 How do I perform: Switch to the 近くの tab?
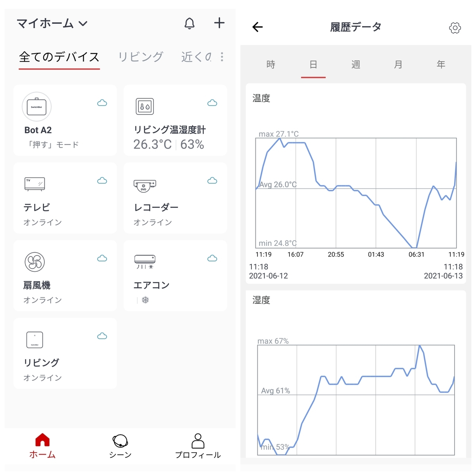[x=196, y=57]
